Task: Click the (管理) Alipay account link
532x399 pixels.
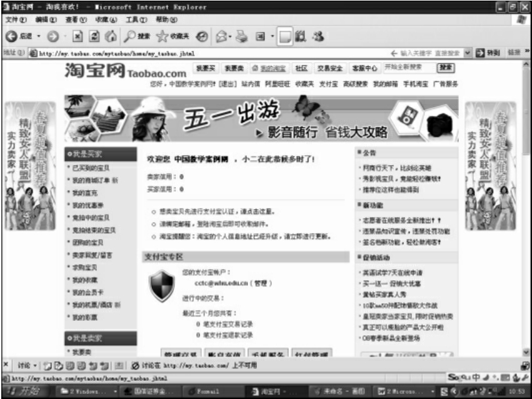Action: (261, 283)
